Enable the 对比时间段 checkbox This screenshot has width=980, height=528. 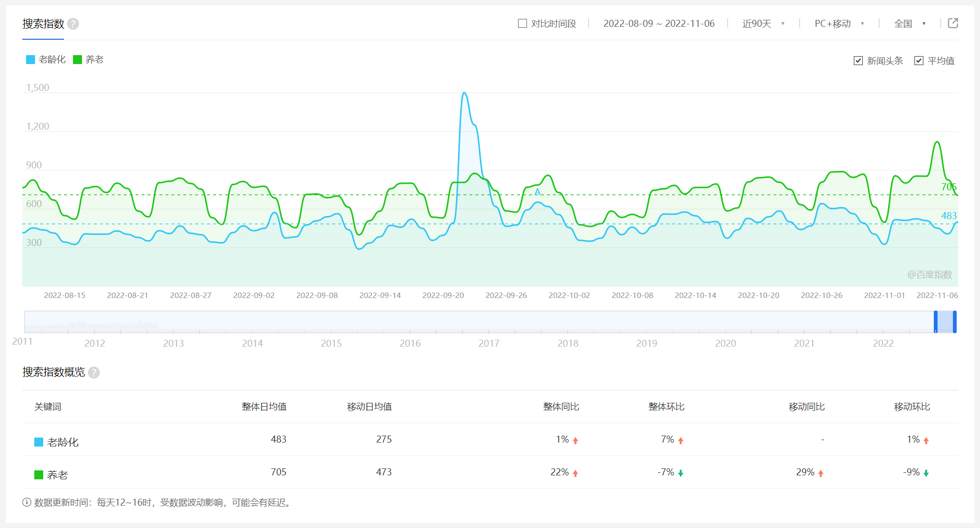tap(523, 23)
